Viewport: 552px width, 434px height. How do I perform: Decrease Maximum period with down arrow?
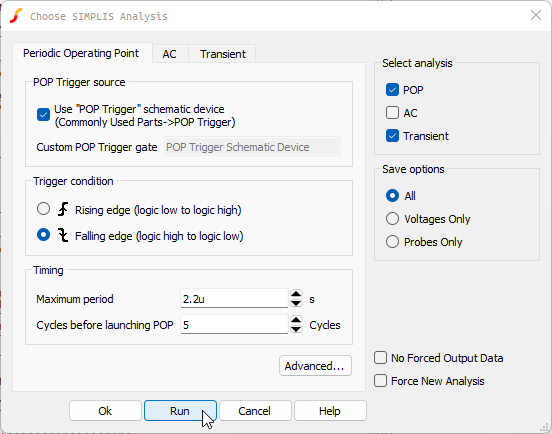[x=296, y=303]
